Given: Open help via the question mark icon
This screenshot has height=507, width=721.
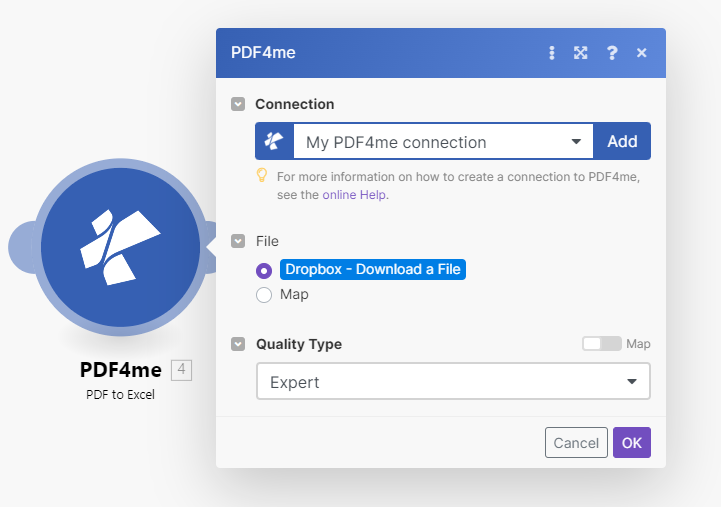Looking at the screenshot, I should 612,53.
